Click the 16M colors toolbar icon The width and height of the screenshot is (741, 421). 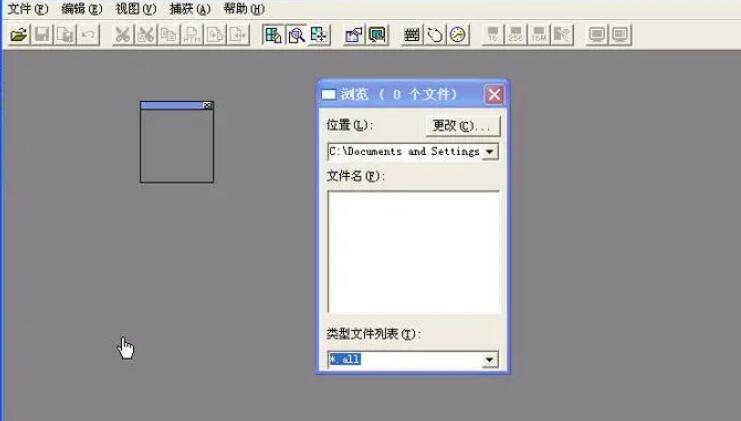(539, 35)
